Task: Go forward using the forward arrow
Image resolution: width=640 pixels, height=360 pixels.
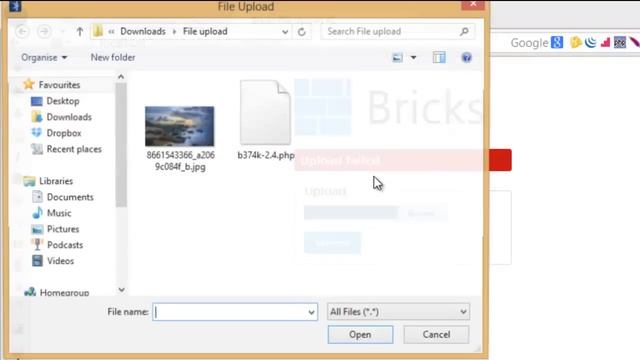Action: tap(44, 31)
